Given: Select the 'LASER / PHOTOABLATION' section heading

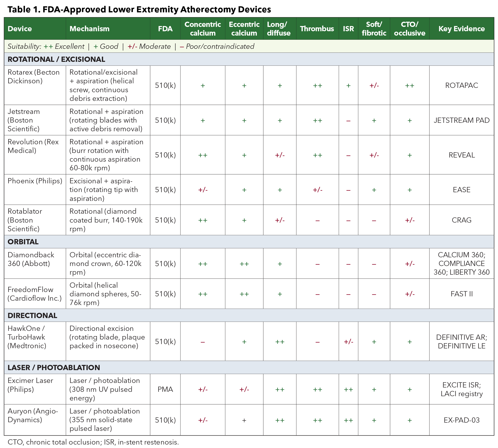Looking at the screenshot, I should pyautogui.click(x=54, y=368).
